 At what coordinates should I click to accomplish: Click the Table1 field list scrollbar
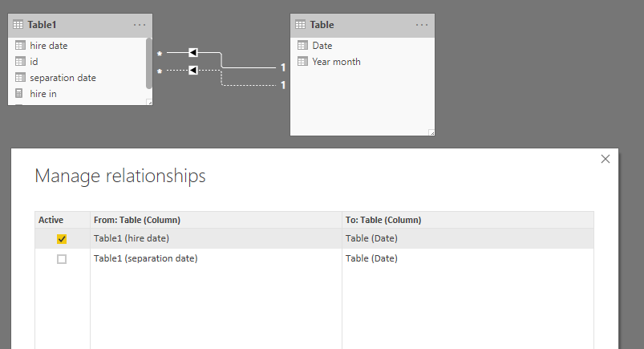tap(148, 63)
